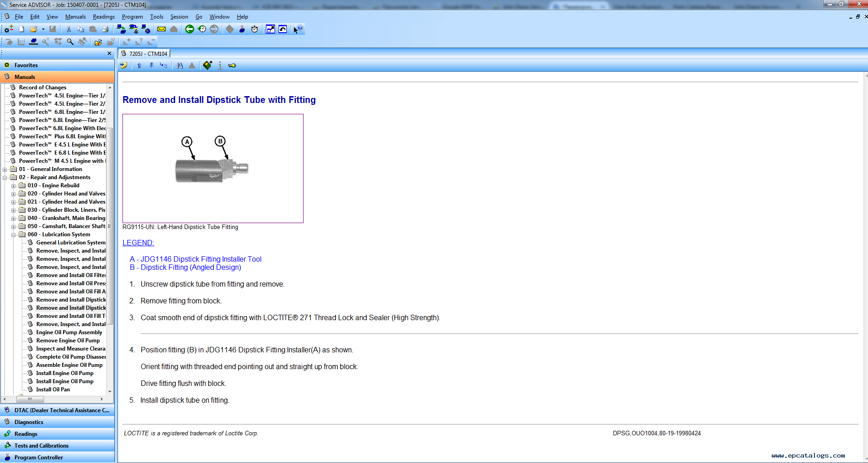
Task: Open the Window menu
Action: 220,17
